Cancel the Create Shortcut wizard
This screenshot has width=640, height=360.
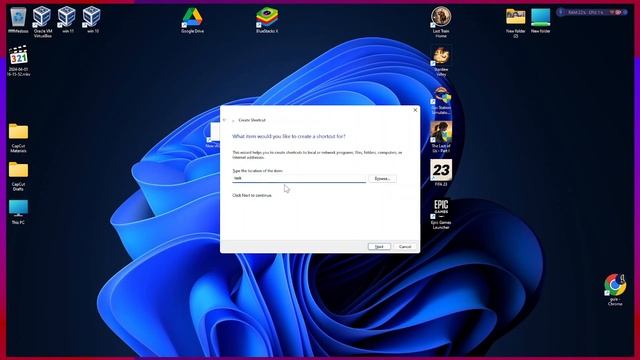[405, 247]
